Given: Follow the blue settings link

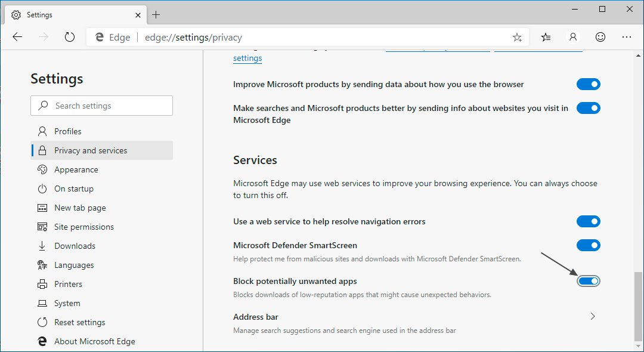Looking at the screenshot, I should 247,58.
